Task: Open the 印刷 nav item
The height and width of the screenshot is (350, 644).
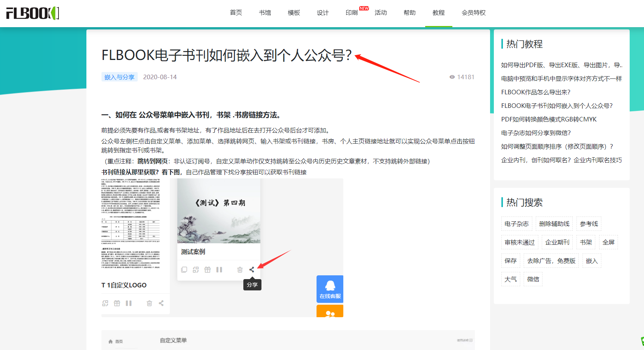Action: coord(352,13)
